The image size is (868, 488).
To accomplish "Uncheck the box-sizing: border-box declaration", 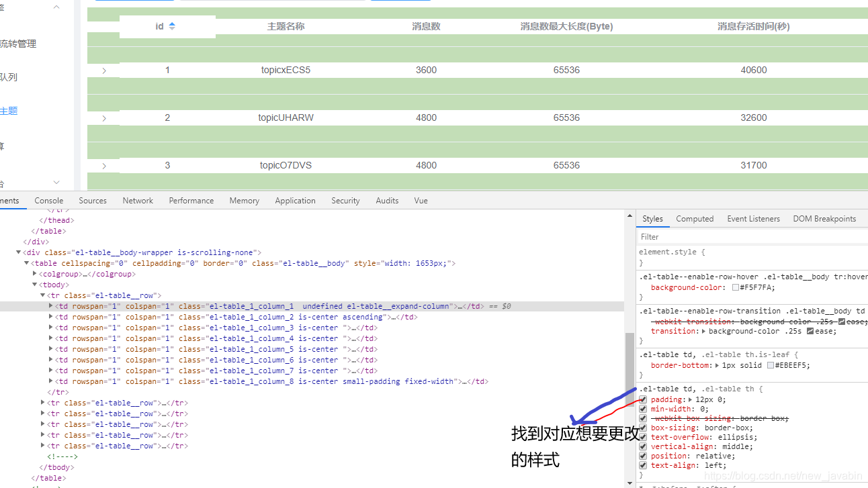I will (643, 428).
